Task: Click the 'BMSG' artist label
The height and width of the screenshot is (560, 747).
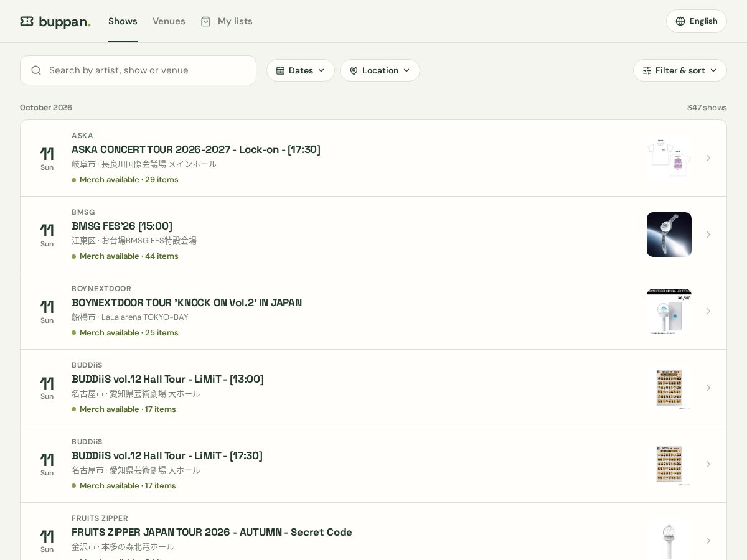Action: pos(83,212)
